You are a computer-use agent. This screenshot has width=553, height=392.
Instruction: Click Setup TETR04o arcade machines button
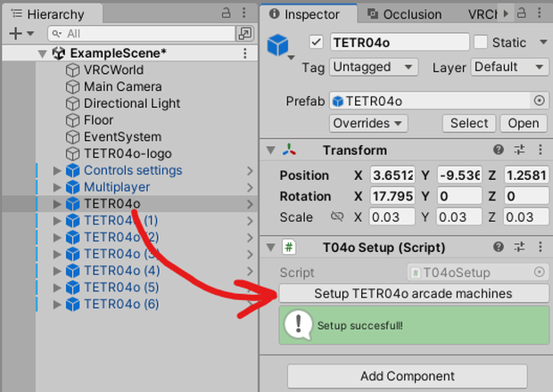coord(414,293)
